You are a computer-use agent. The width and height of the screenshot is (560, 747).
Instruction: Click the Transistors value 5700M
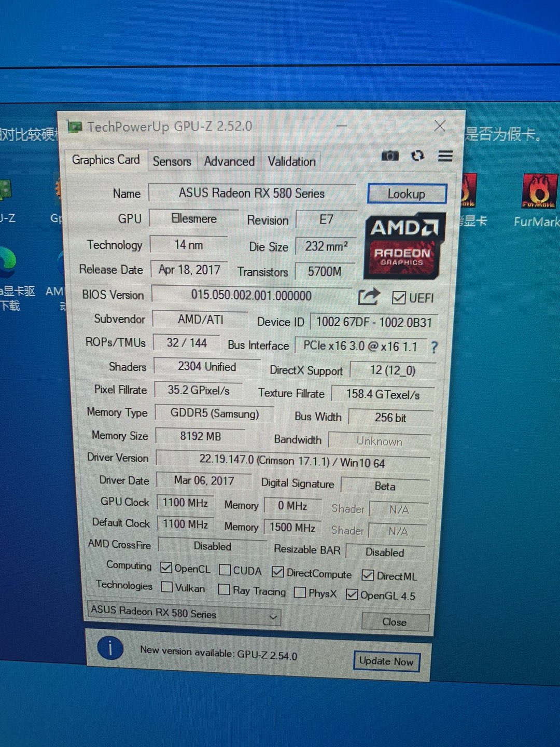(x=325, y=272)
